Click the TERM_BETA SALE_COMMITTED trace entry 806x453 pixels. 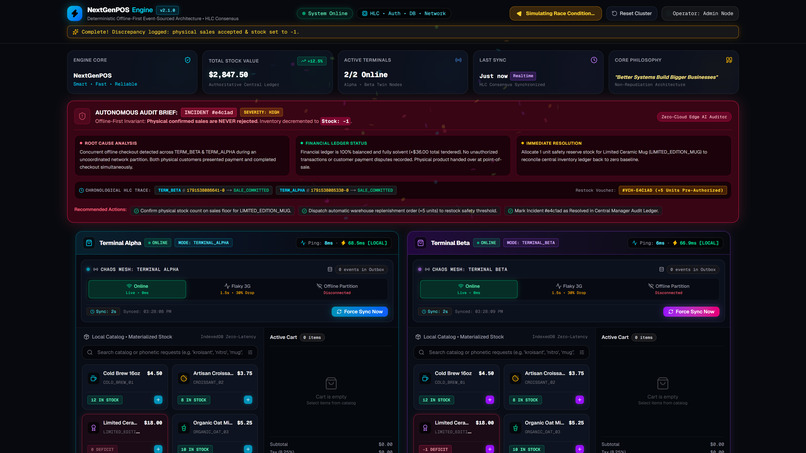[x=213, y=190]
